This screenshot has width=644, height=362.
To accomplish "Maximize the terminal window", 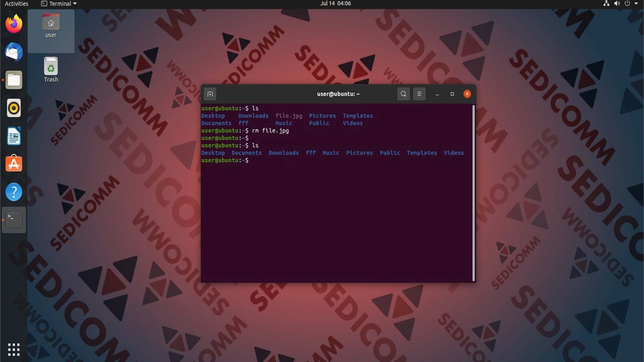I will [452, 94].
